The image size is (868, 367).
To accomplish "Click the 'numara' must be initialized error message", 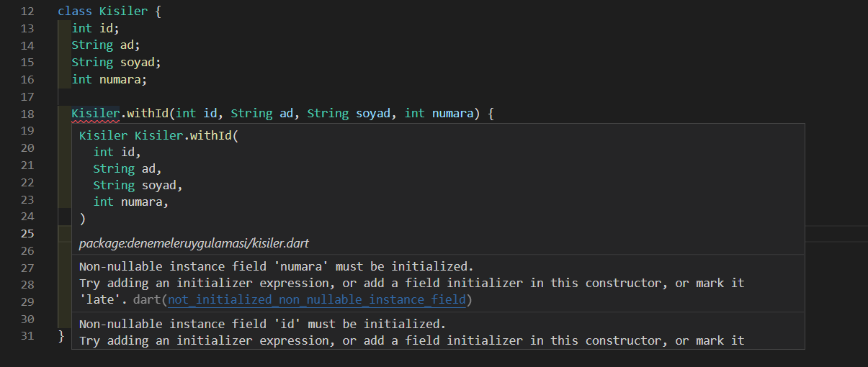I will (x=276, y=266).
